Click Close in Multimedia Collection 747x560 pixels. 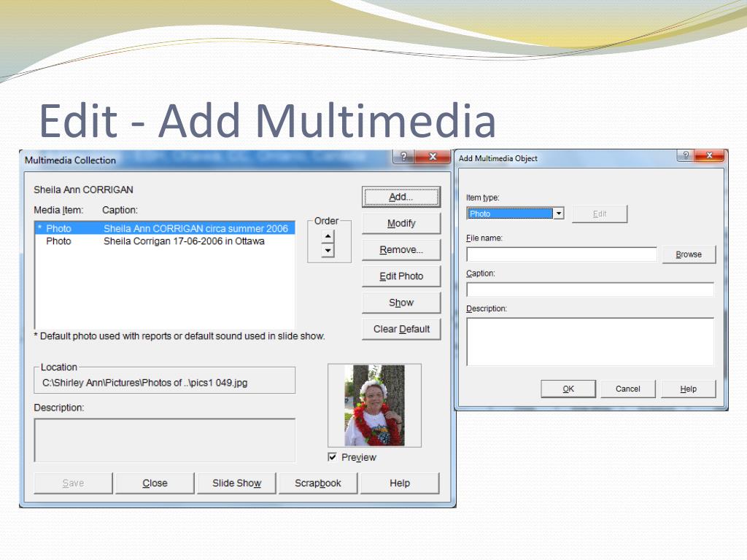coord(155,483)
